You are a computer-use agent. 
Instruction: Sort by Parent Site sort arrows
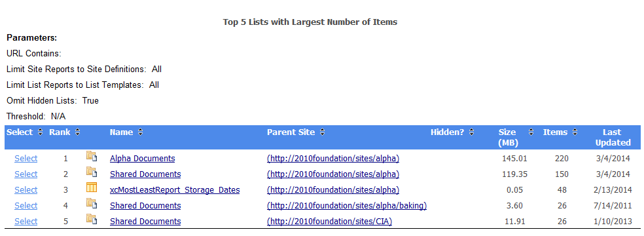[x=323, y=132]
